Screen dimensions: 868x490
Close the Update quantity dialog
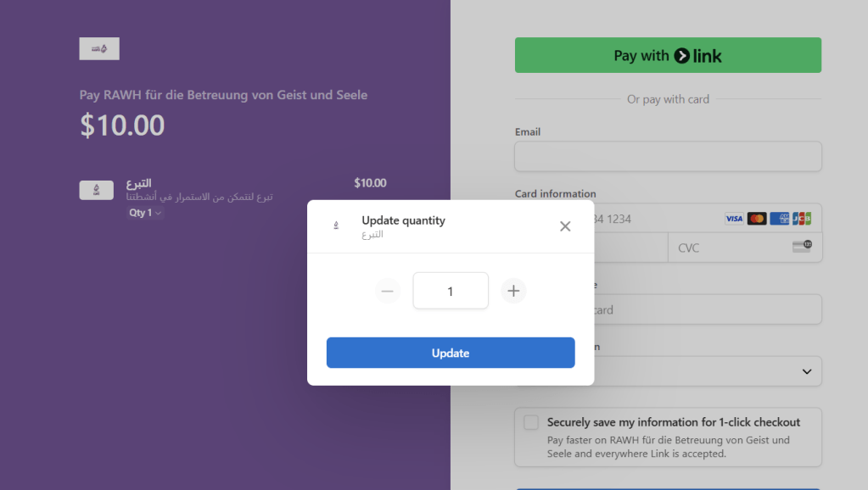[565, 226]
